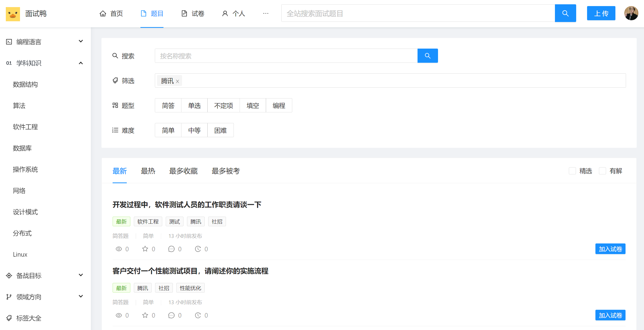The image size is (644, 330).
Task: Open question 客户交付一个性能测试项目
Action: pos(190,271)
